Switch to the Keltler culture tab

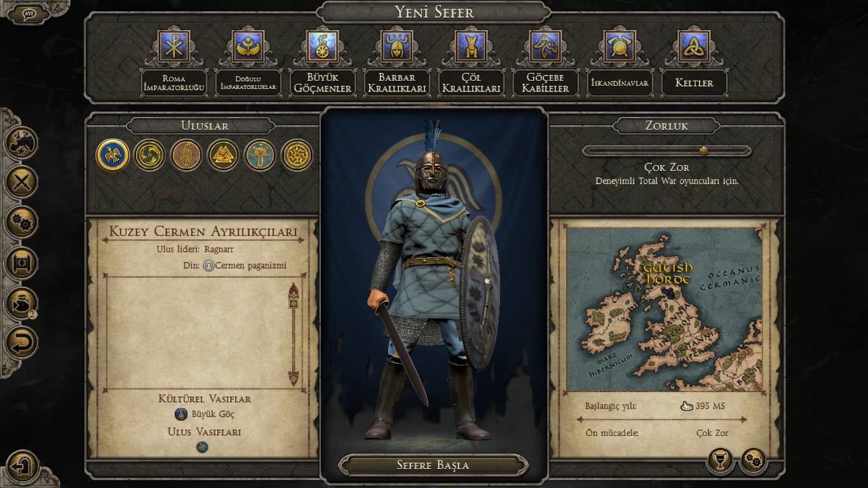694,83
